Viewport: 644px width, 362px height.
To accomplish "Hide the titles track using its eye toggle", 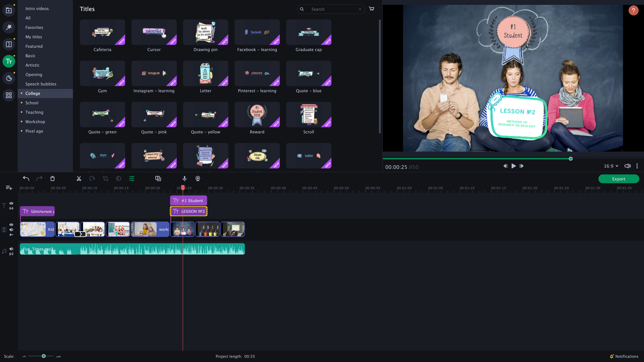I will (x=11, y=203).
